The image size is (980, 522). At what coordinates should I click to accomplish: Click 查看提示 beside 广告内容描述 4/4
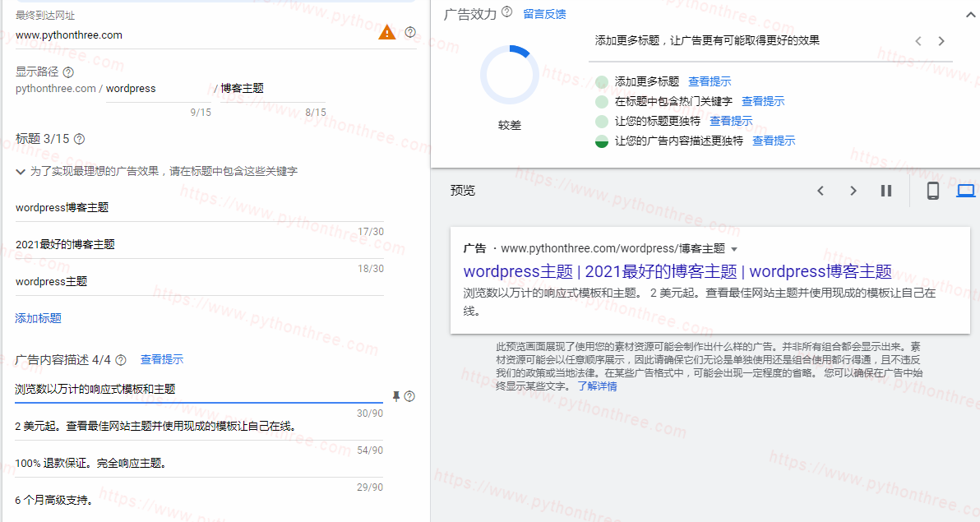point(162,359)
